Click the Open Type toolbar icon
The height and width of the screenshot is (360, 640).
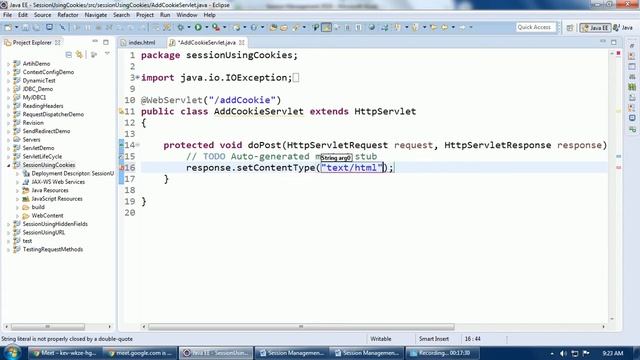coord(273,27)
